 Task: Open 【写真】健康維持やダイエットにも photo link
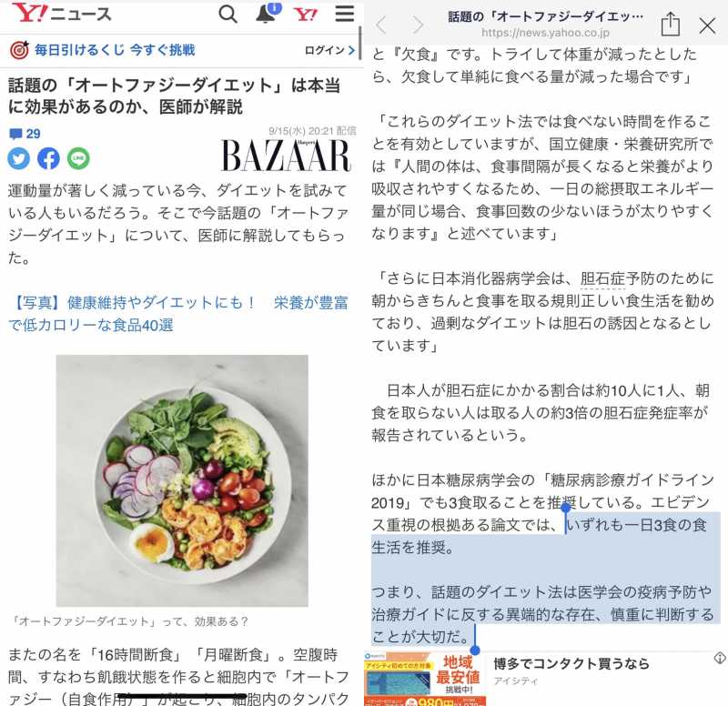tap(177, 314)
